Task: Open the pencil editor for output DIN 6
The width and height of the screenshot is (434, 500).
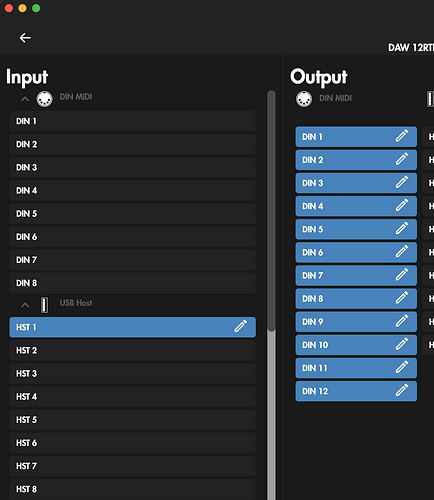Action: [x=402, y=251]
